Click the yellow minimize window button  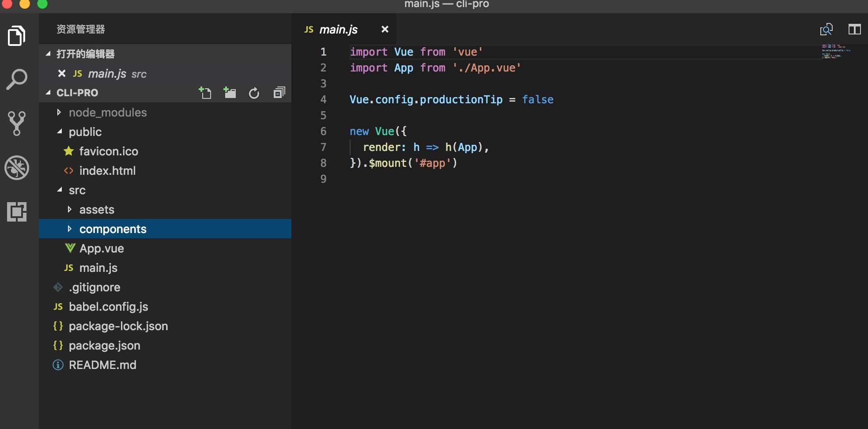[x=25, y=4]
